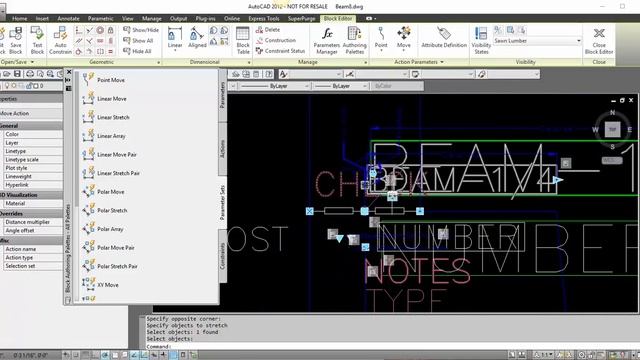Image resolution: width=640 pixels, height=360 pixels.
Task: Expand the Open/Save panel
Action: 16,62
